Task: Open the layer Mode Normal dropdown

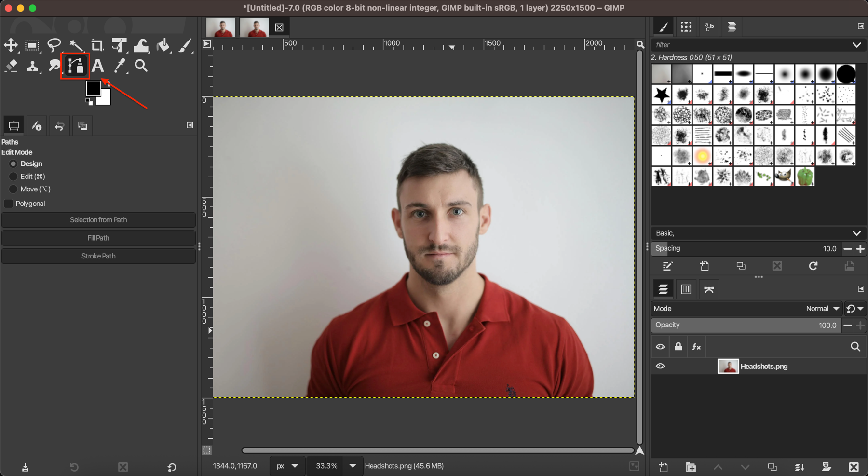Action: 822,309
